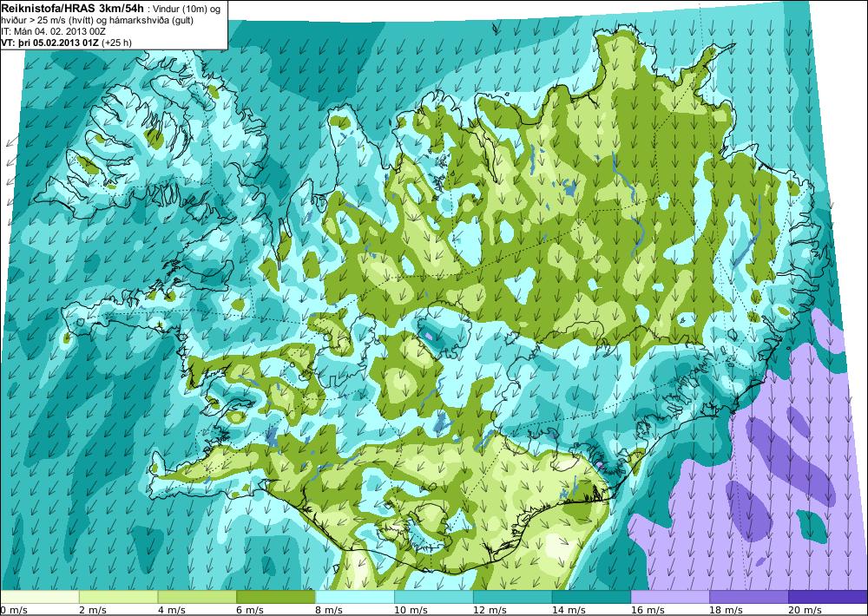Pick the dark purple above-20 m/s legend swatch
The height and width of the screenshot is (616, 868).
tap(828, 597)
